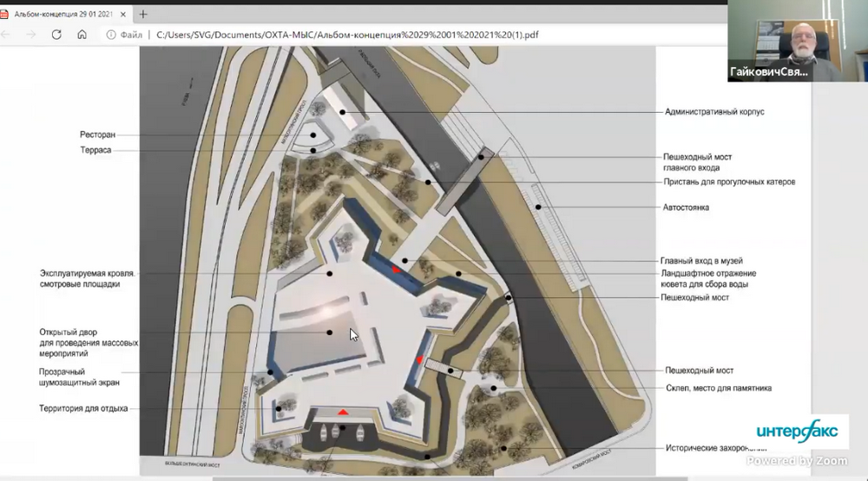Click the Исторические захоронения label

pos(715,449)
